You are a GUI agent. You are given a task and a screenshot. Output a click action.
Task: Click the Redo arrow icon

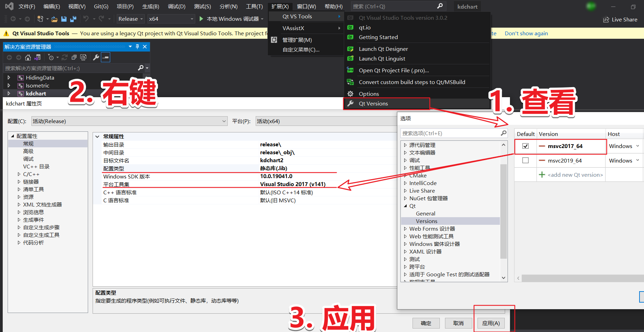pos(101,19)
